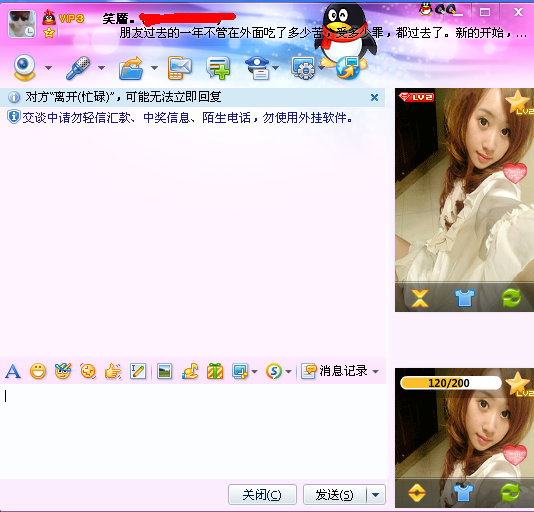Viewport: 534px width, 512px height.
Task: Open font settings with the A icon
Action: click(13, 371)
